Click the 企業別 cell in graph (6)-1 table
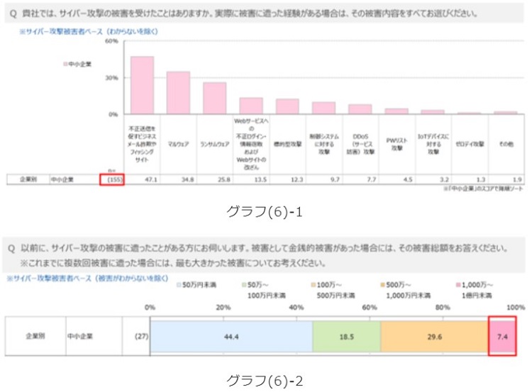The image size is (532, 392). click(x=28, y=179)
